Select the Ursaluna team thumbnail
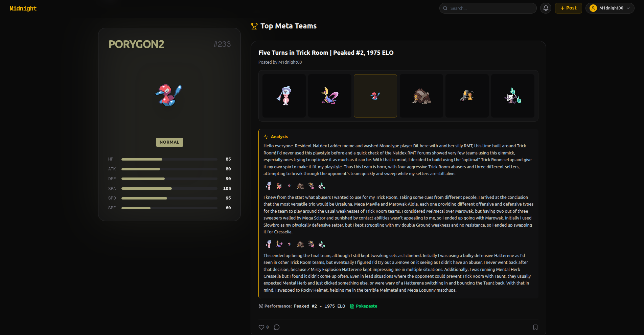 click(x=421, y=96)
